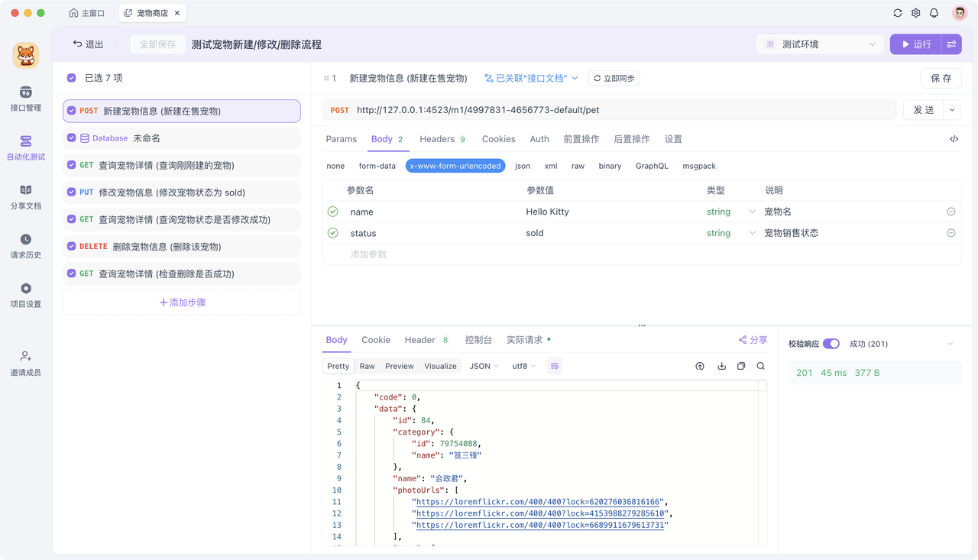Select the form-data body type
978x560 pixels.
[377, 166]
